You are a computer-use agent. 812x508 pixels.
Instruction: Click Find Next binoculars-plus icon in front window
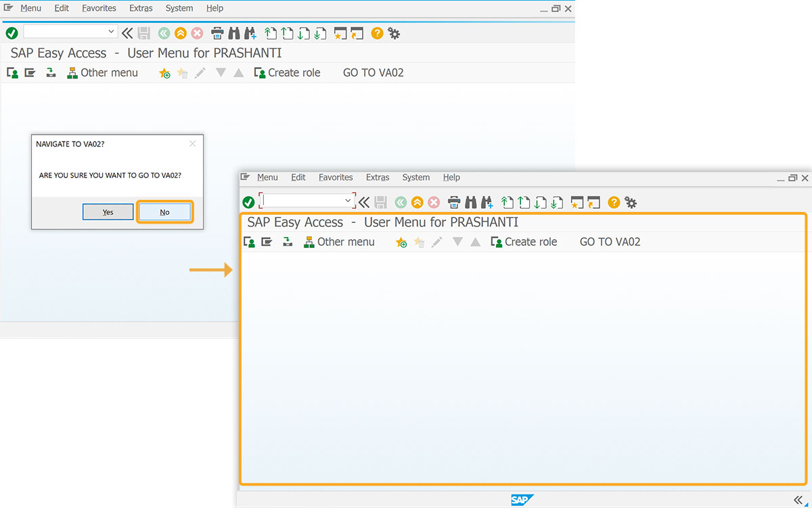pos(487,202)
